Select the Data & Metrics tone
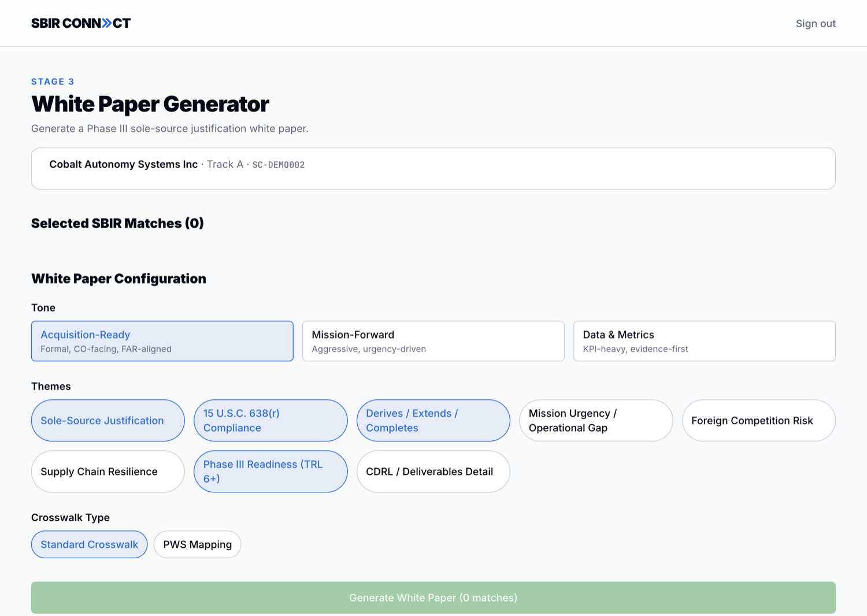 click(705, 341)
